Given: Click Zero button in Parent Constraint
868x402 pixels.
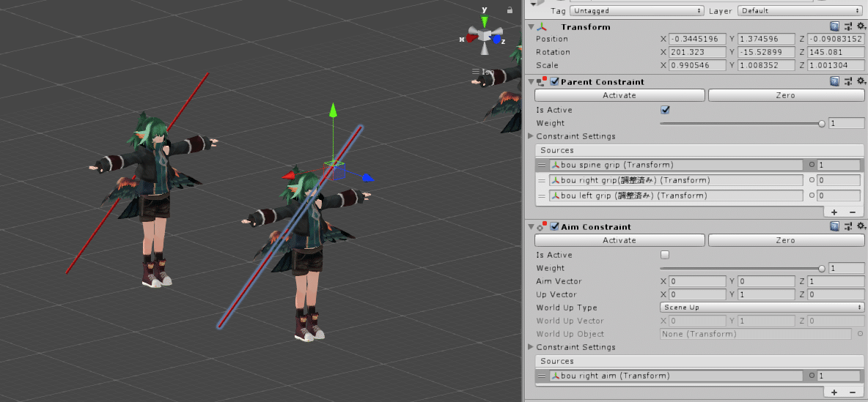Looking at the screenshot, I should tap(786, 95).
